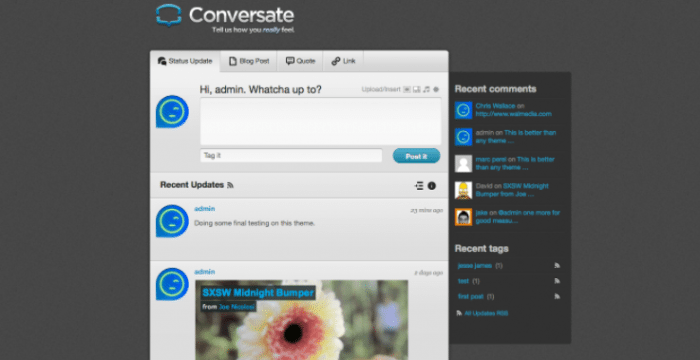Select the Status Update tab
The image size is (700, 360).
click(185, 61)
